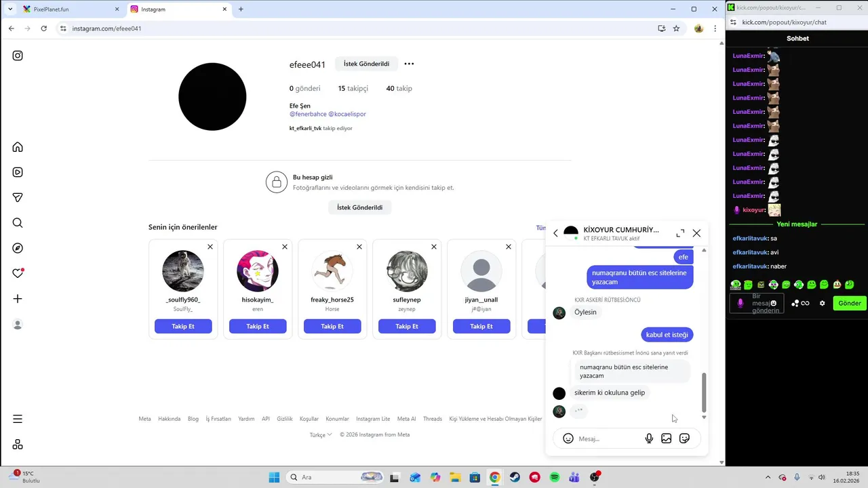Click the Kick chat settings gear
This screenshot has width=868, height=488.
pyautogui.click(x=823, y=303)
